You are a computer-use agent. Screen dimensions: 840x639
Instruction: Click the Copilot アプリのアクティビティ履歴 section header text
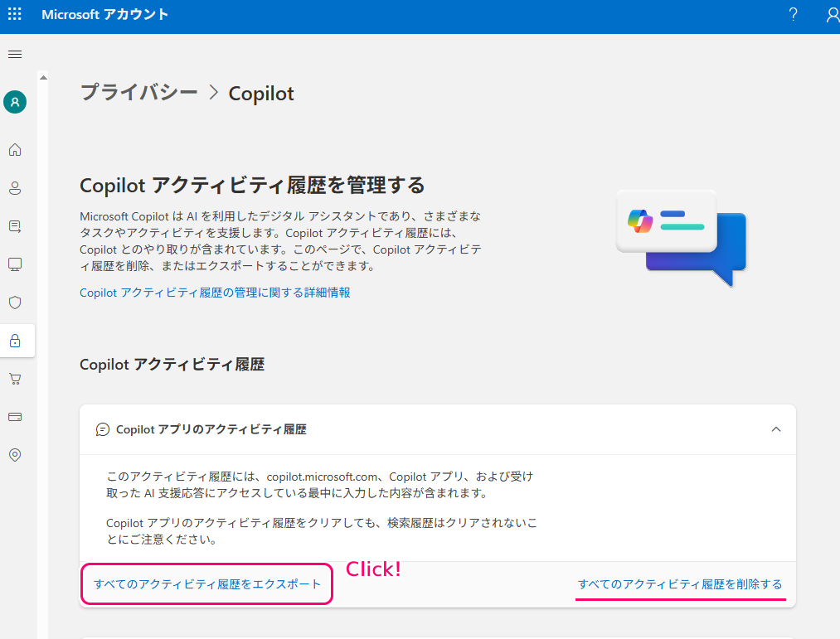(211, 429)
